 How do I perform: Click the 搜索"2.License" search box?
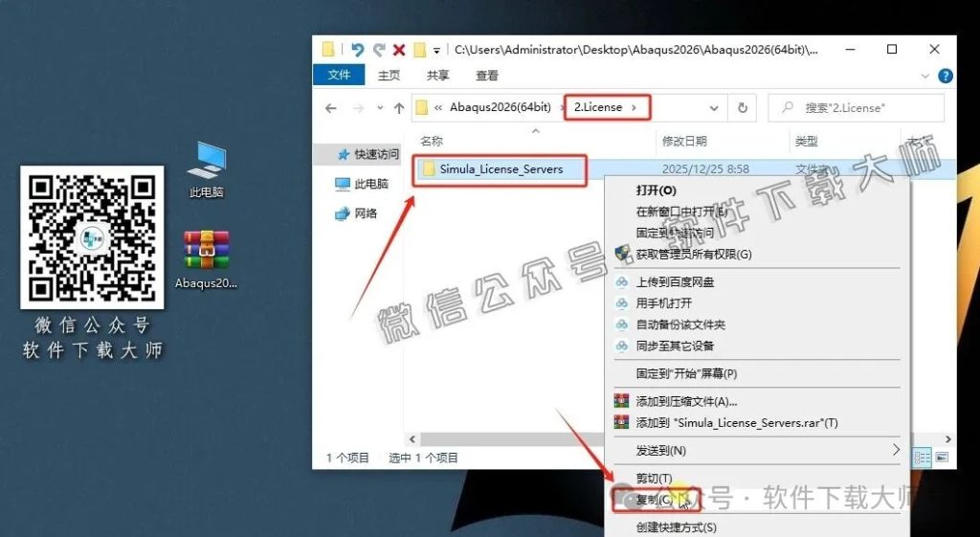856,108
